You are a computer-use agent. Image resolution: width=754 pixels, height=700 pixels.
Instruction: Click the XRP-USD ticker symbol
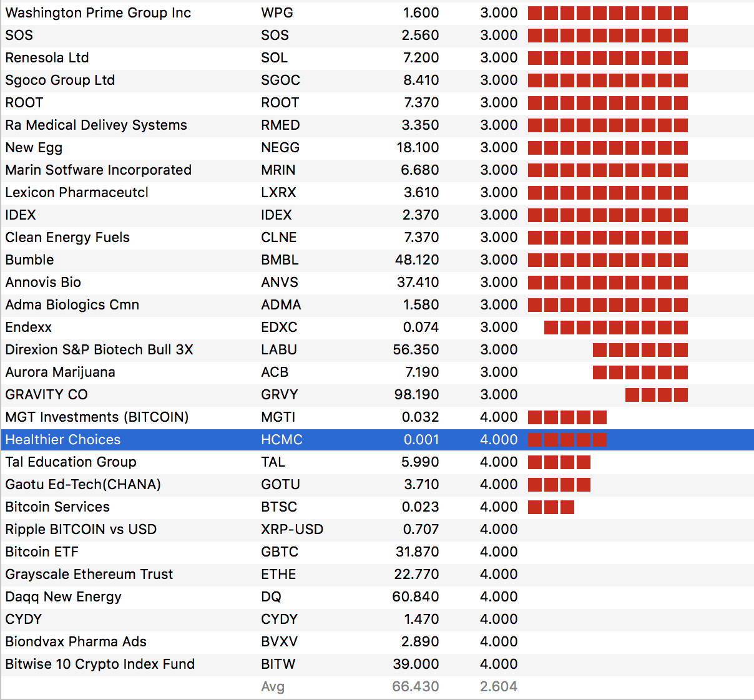pyautogui.click(x=291, y=530)
